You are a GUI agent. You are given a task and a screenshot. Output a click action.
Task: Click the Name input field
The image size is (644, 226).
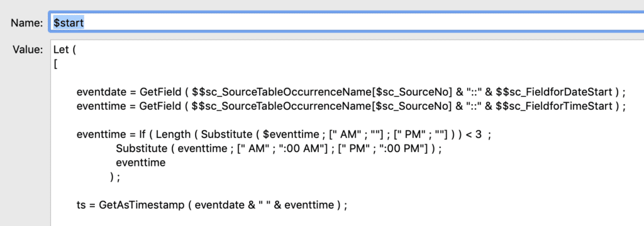pyautogui.click(x=347, y=23)
